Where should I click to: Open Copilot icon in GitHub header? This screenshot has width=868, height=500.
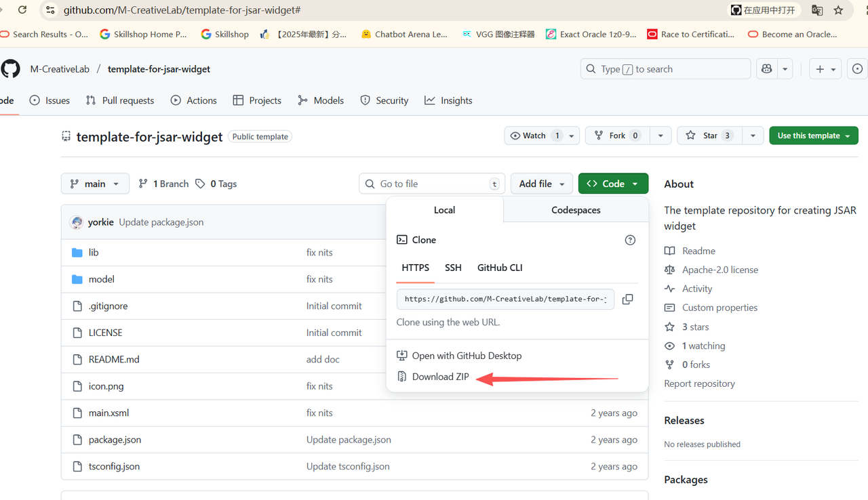[x=767, y=69]
